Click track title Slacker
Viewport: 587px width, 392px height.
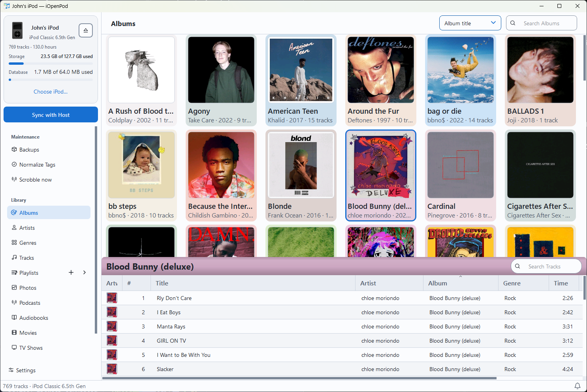165,369
